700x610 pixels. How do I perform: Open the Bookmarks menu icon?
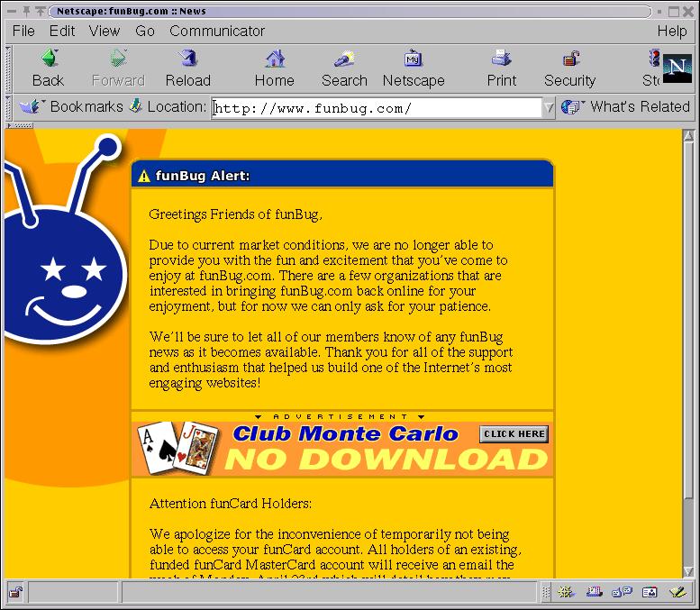point(30,106)
